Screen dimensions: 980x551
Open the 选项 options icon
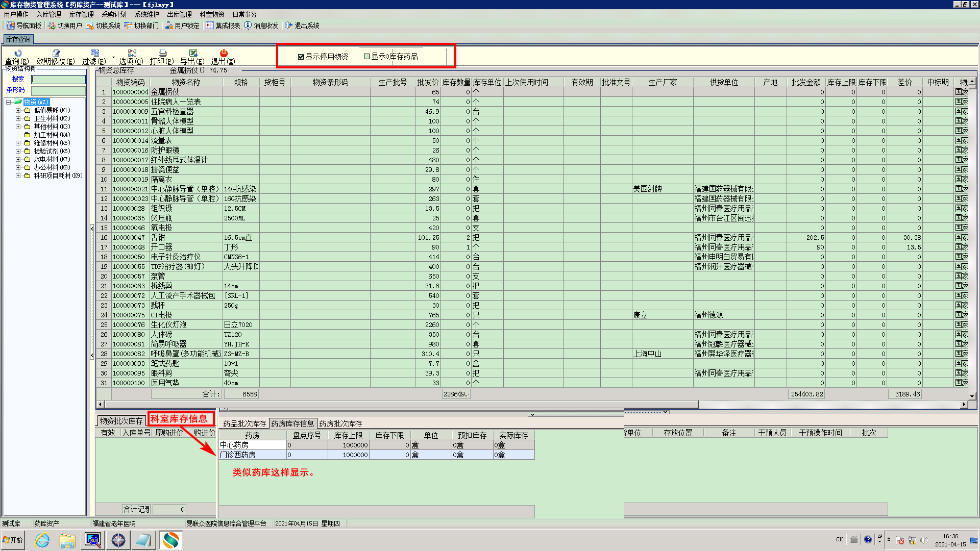132,53
